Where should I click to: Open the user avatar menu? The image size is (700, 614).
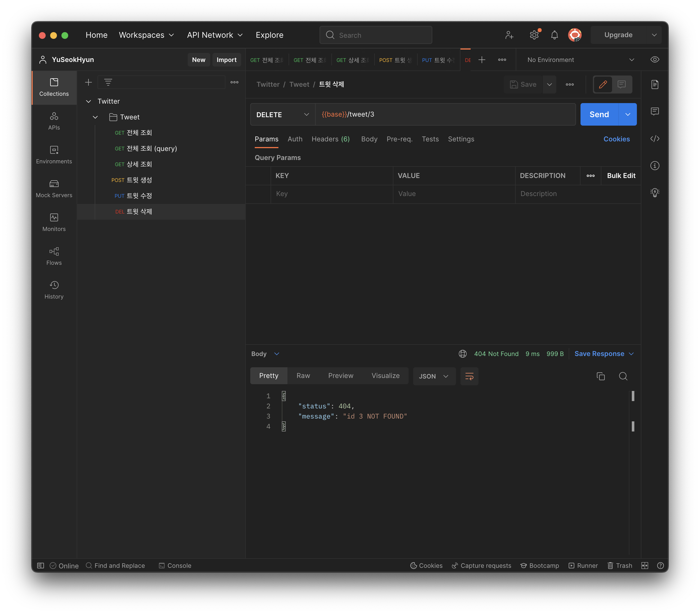[x=575, y=35]
